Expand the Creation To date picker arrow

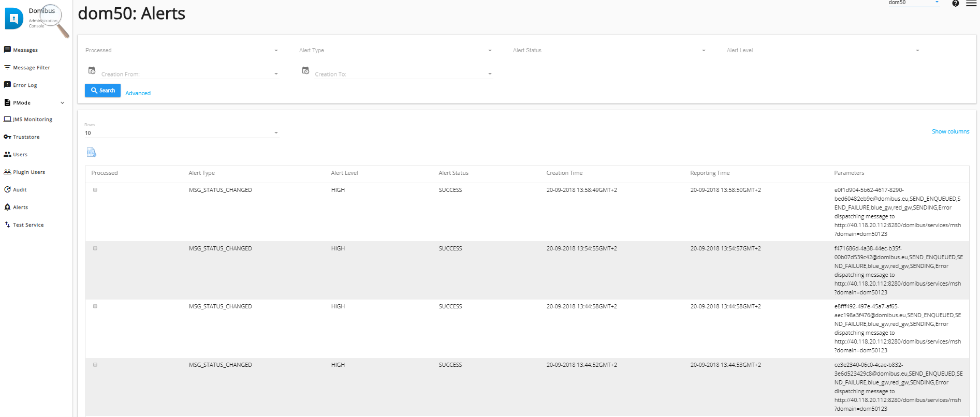[490, 74]
